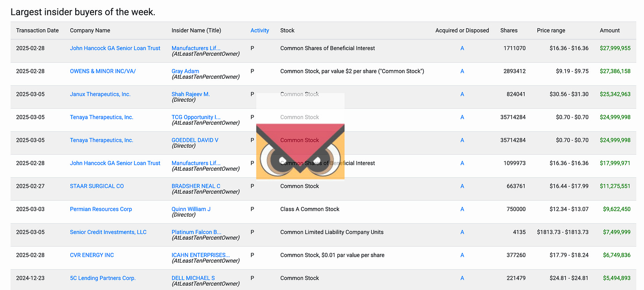Select the amount $5,494,893
Viewport: 644px width, 290px height.
tap(617, 278)
